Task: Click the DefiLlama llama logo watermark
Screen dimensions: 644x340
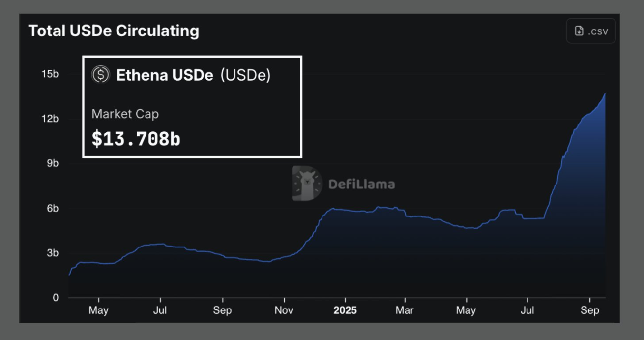Action: pos(306,184)
